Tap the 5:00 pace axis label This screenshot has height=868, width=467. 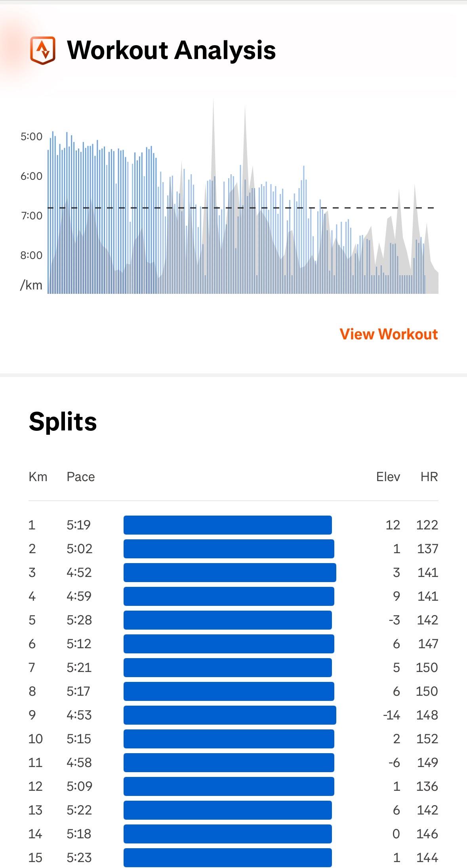(x=31, y=137)
